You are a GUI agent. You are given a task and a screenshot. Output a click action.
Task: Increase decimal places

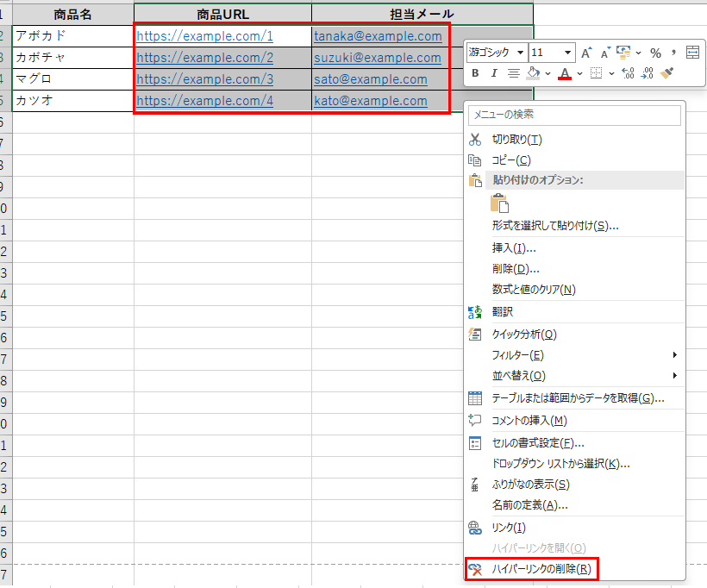[x=628, y=73]
